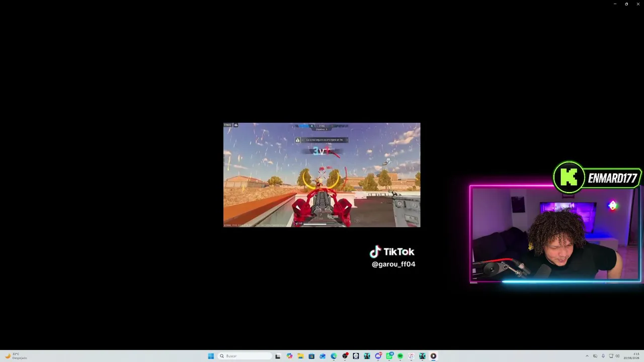Open WhatsApp from the taskbar
Viewport: 644px width, 362px height.
coord(389,356)
